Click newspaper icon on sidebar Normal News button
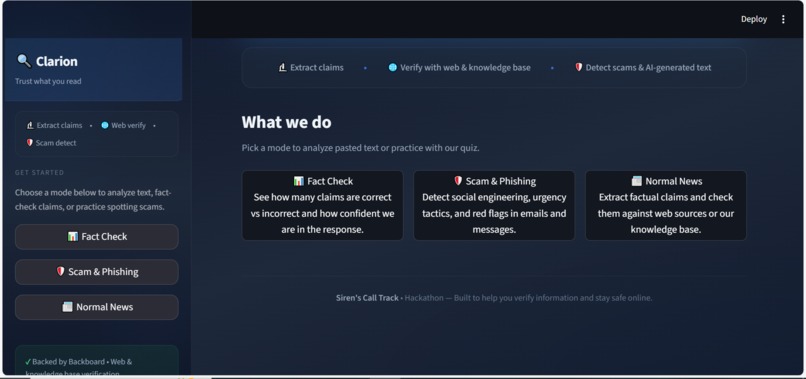806x379 pixels. tap(67, 307)
